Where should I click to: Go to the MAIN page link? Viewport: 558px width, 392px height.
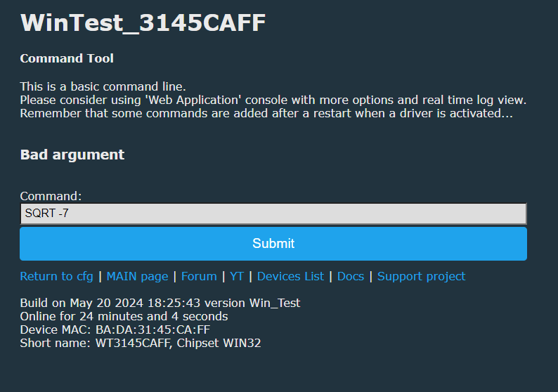point(137,276)
